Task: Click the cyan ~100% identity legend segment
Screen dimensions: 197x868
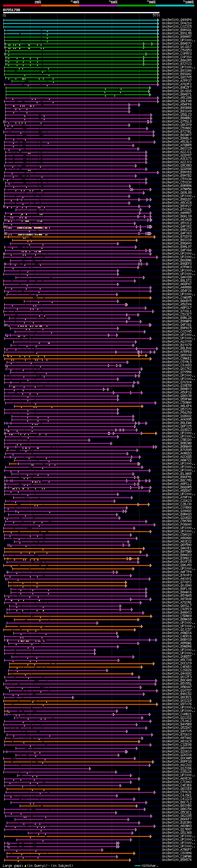Action: point(175,6)
